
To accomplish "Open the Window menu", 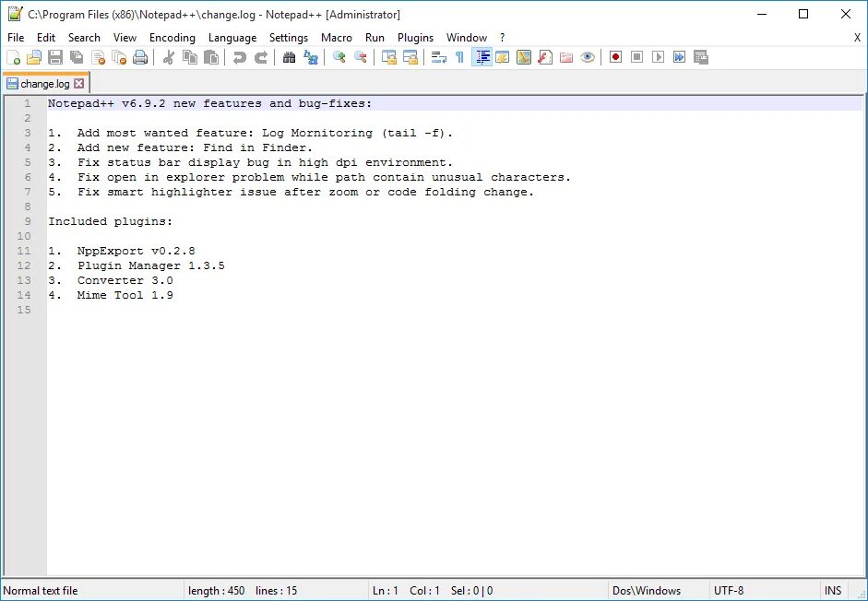I will click(467, 38).
